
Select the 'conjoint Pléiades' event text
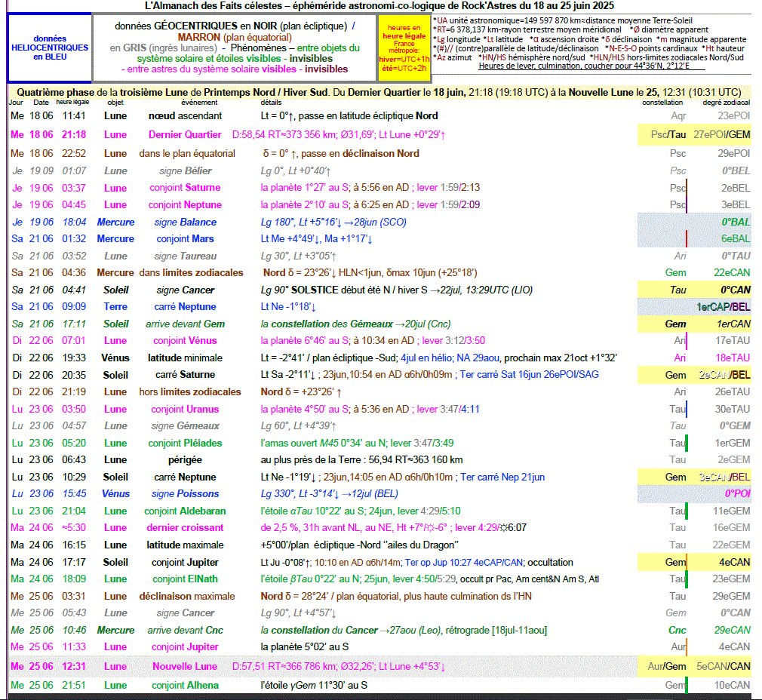[184, 444]
